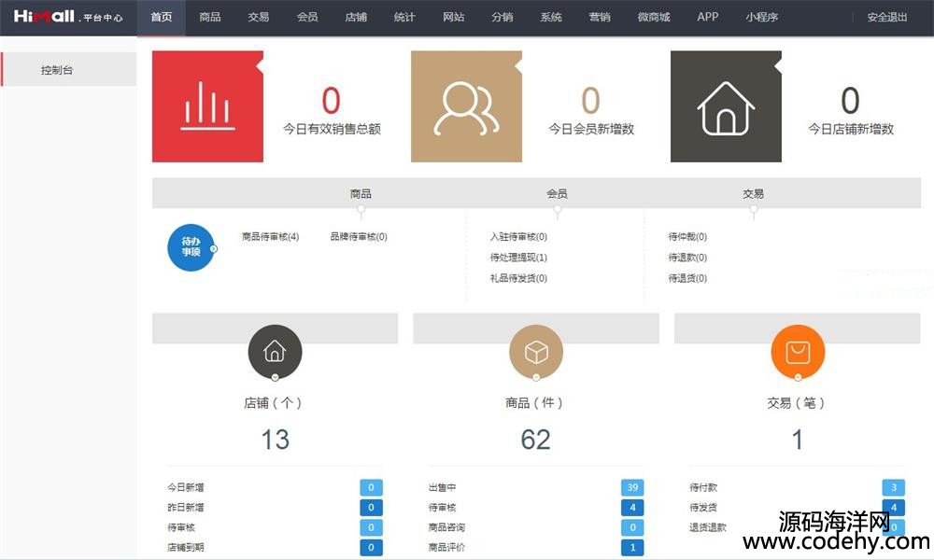Click the blue 待办事项 circle icon
Viewport: 934px width, 560px height.
191,247
